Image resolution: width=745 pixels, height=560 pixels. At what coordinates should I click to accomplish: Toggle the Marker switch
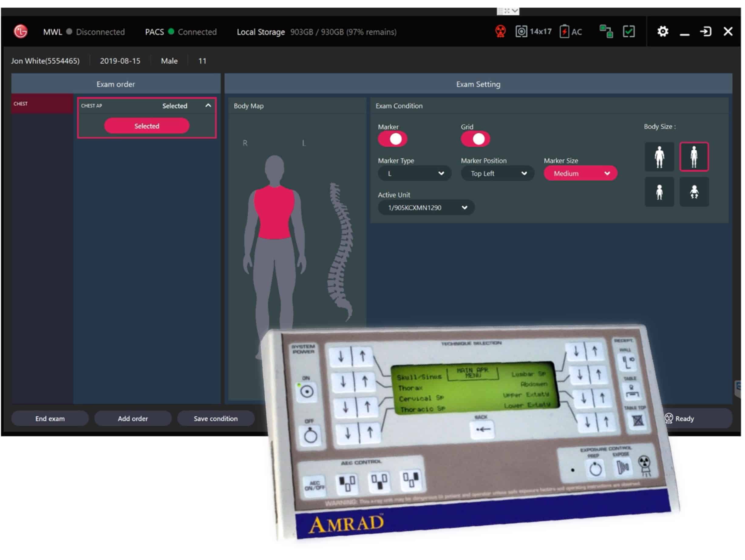392,139
